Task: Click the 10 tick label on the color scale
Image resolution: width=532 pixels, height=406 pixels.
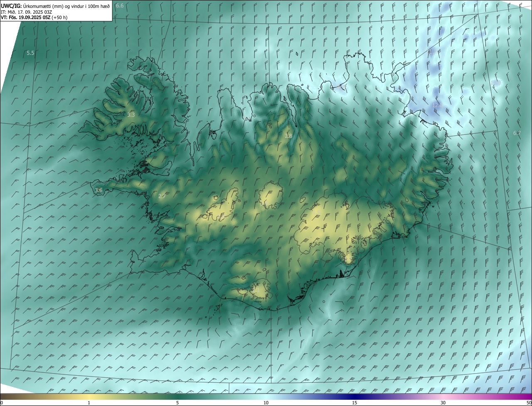Action: click(266, 403)
